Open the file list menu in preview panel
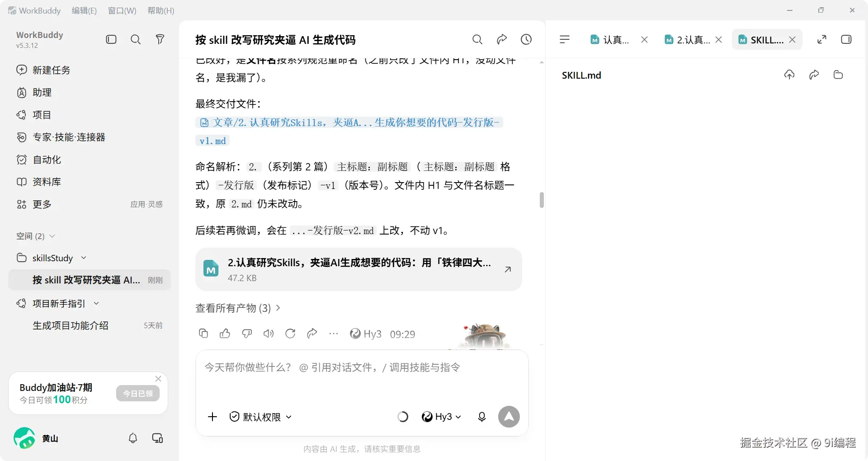This screenshot has height=461, width=868. tap(565, 40)
